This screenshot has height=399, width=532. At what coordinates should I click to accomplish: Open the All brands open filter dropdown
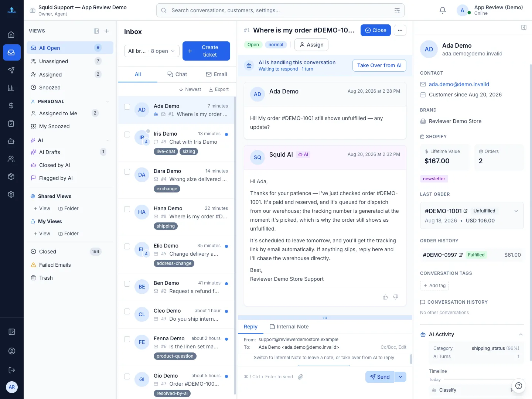click(152, 51)
